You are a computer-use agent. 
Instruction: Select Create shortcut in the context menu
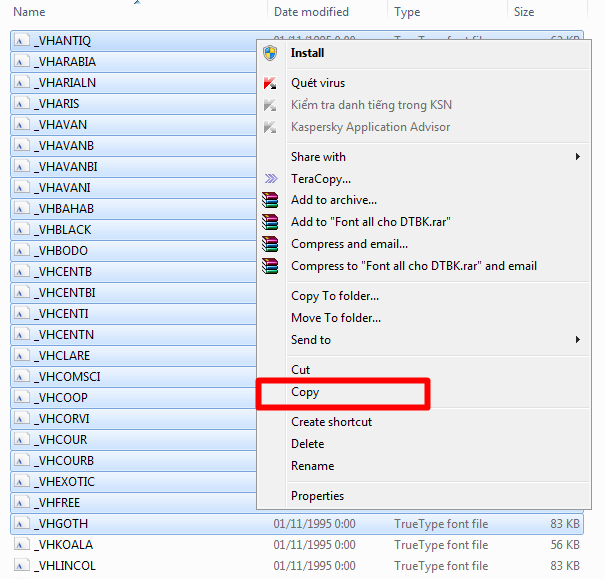[x=331, y=422]
